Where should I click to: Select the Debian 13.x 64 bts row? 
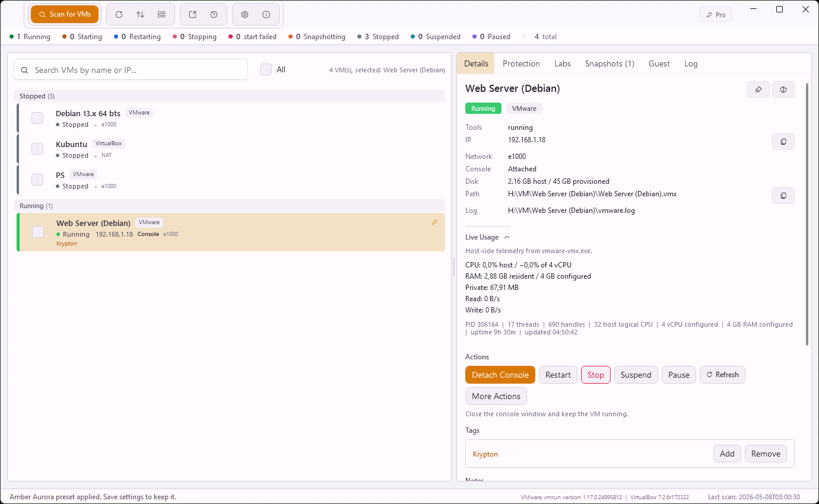click(231, 118)
